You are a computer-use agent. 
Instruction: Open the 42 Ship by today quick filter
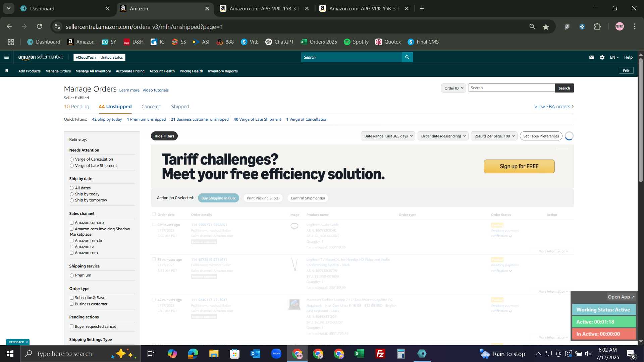[x=107, y=119]
